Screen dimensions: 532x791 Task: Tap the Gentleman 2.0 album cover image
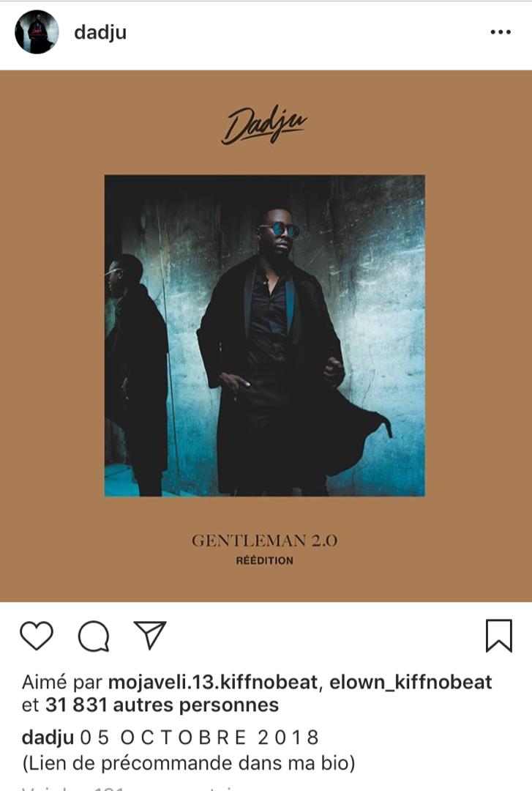pyautogui.click(x=264, y=335)
